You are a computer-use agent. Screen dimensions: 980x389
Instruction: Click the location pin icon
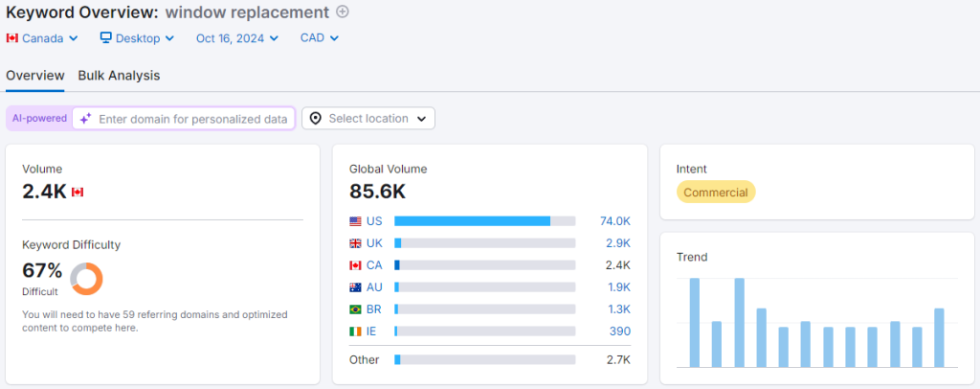pyautogui.click(x=316, y=119)
